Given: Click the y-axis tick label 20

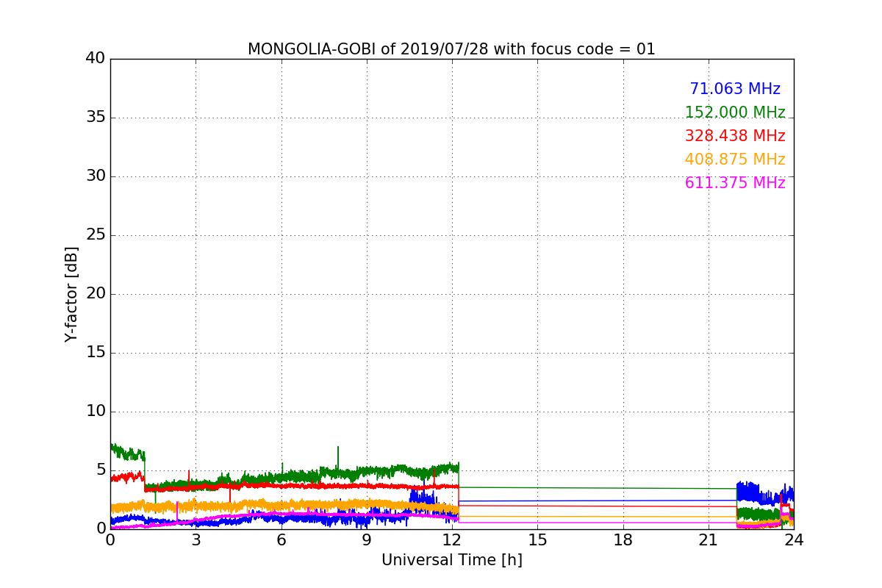Looking at the screenshot, I should [x=96, y=294].
